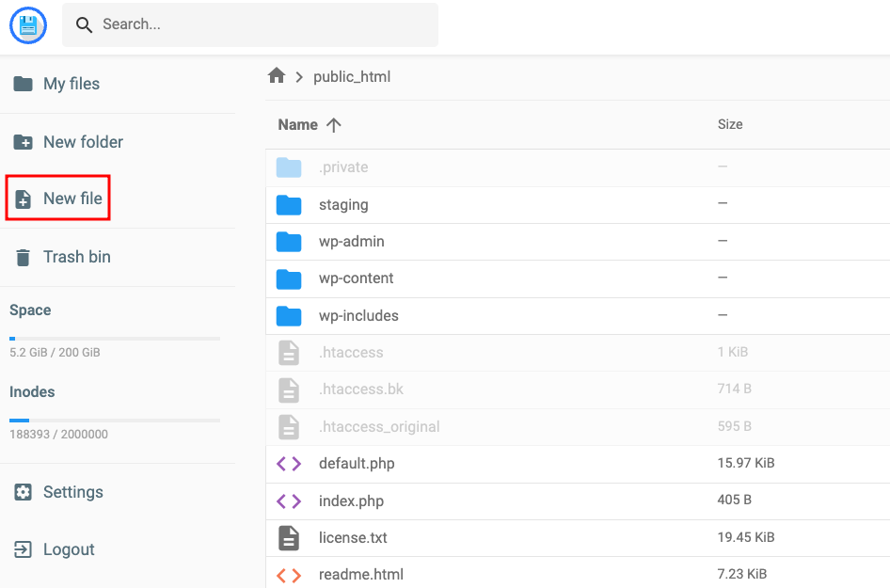Click the Settings gear icon
The height and width of the screenshot is (588, 890).
point(24,492)
